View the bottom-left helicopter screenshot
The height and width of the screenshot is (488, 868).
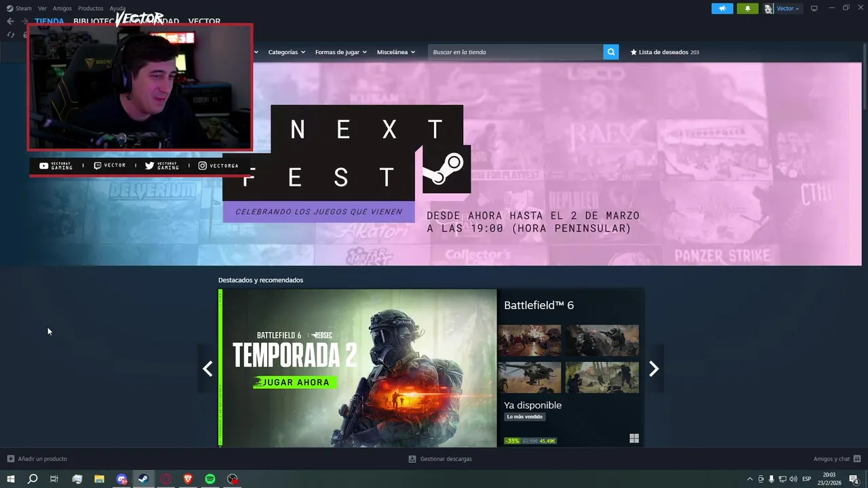(530, 377)
